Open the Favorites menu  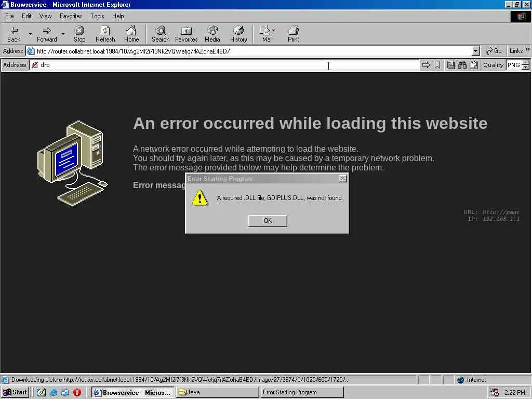pyautogui.click(x=71, y=16)
